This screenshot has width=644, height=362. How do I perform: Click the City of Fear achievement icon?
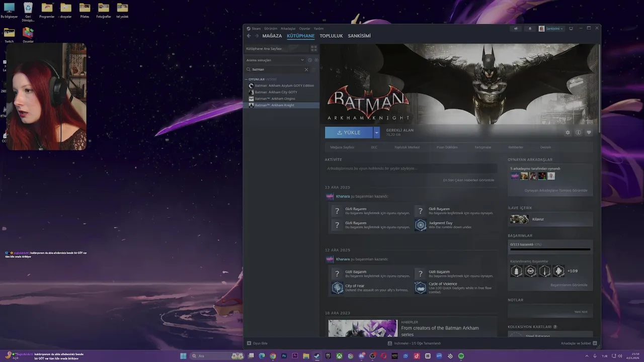click(337, 288)
